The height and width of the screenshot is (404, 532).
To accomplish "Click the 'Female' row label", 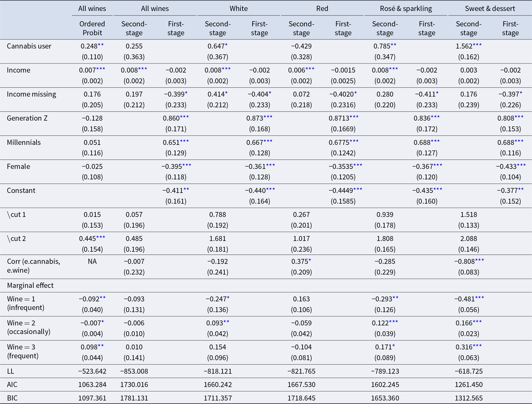I will click(18, 166).
